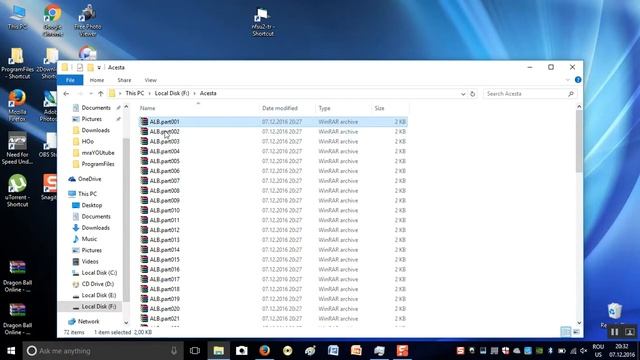Expand the ribbon with the chevron

tap(568, 80)
